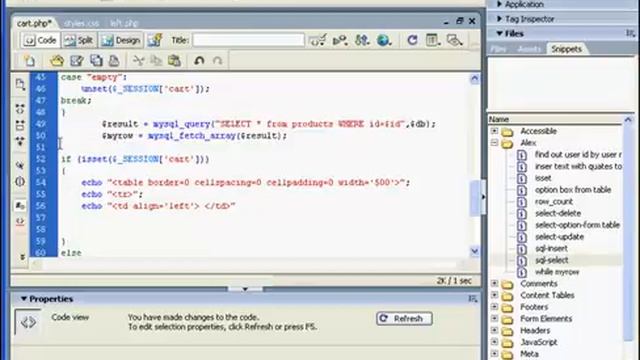Expand the Content Tables folder
This screenshot has width=640, height=360.
pyautogui.click(x=494, y=295)
